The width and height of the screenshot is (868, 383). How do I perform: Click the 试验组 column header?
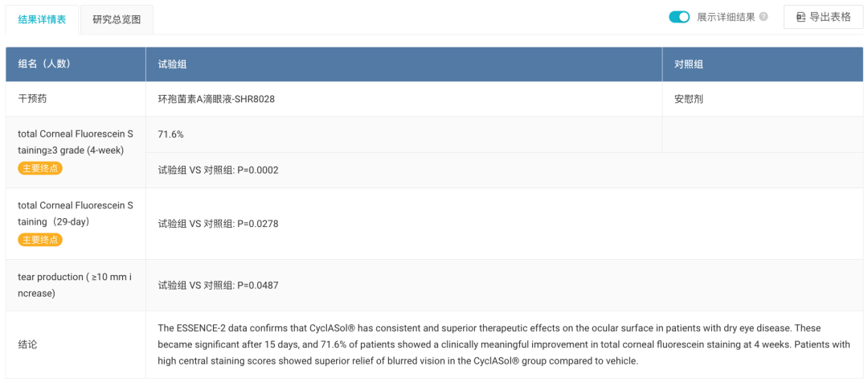pos(404,64)
